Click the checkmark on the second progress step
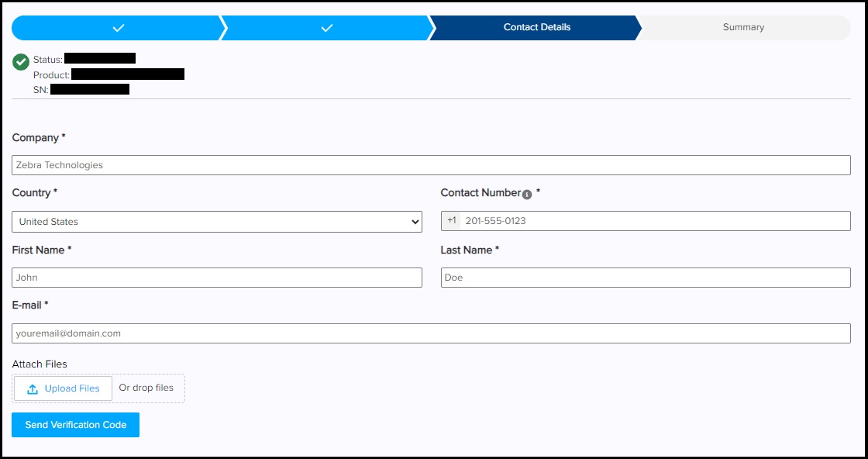The image size is (868, 459). [325, 27]
